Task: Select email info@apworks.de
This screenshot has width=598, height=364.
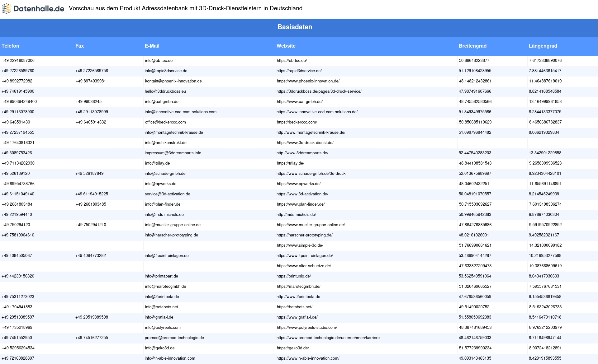Action: 161,184
